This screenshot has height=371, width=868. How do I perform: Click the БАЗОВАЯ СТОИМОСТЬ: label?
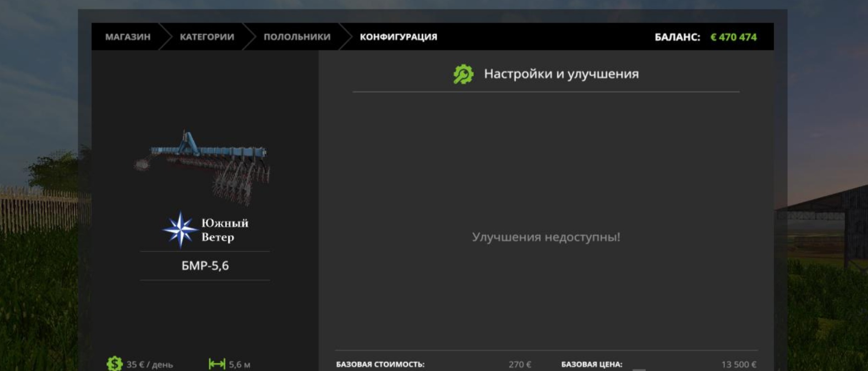(x=380, y=364)
